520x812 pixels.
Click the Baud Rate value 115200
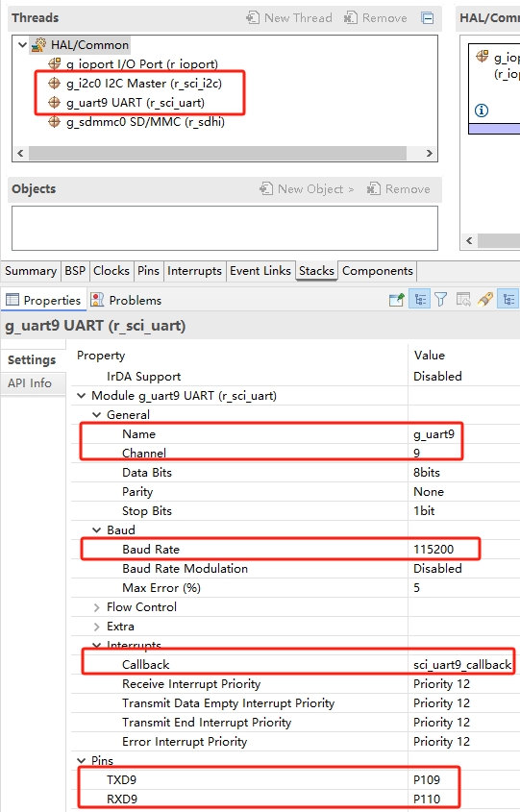pos(433,549)
